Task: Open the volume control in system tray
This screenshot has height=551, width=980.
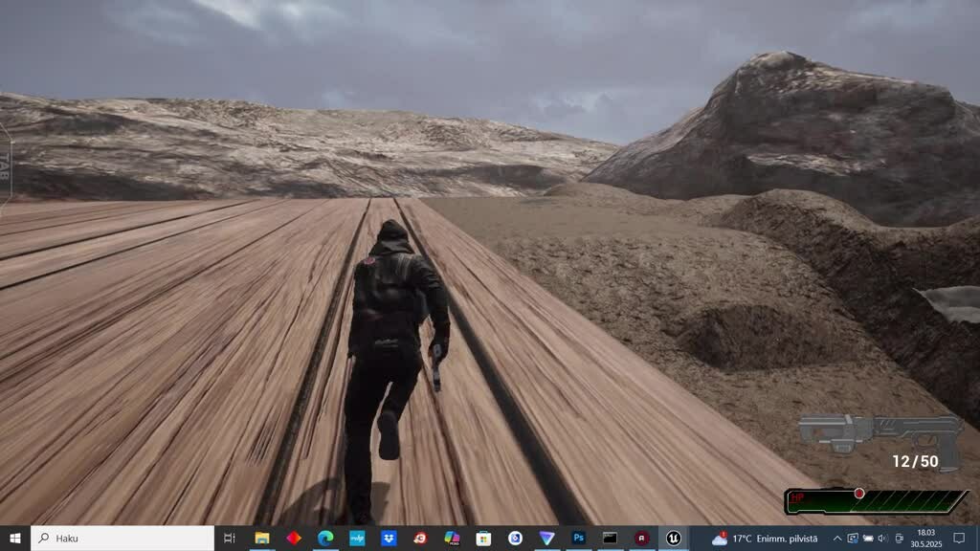Action: [882, 539]
